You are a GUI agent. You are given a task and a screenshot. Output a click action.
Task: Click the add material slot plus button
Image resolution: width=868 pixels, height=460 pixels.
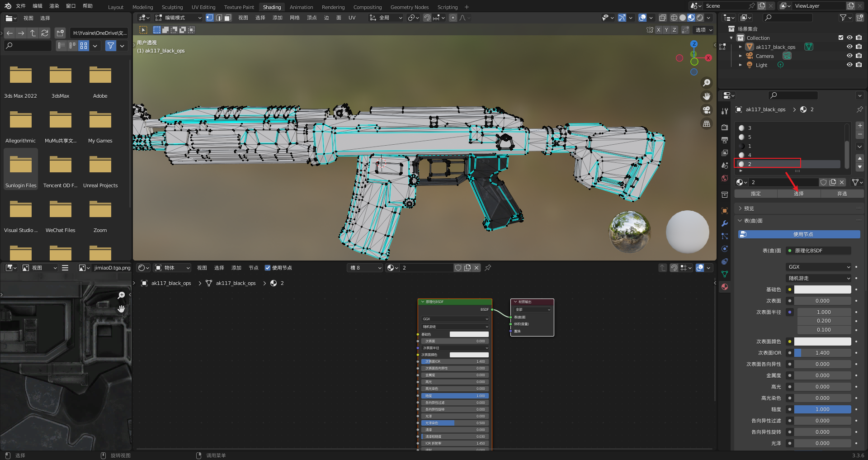tap(859, 126)
